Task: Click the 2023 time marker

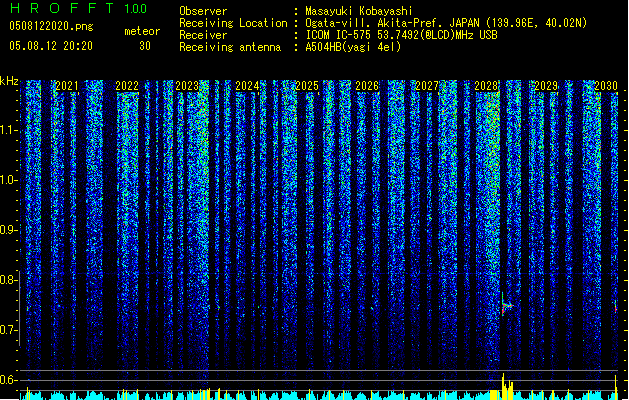Action: click(187, 86)
